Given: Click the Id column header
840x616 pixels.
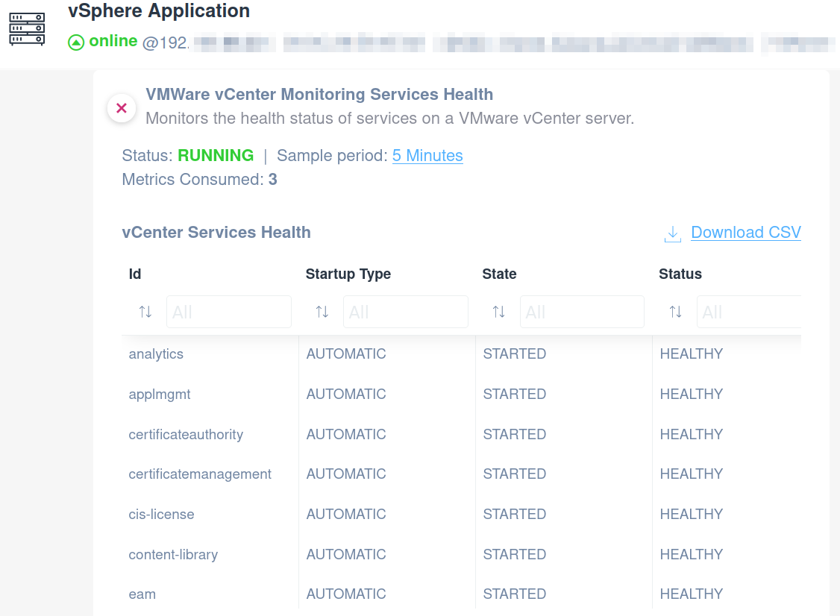Looking at the screenshot, I should coord(135,274).
